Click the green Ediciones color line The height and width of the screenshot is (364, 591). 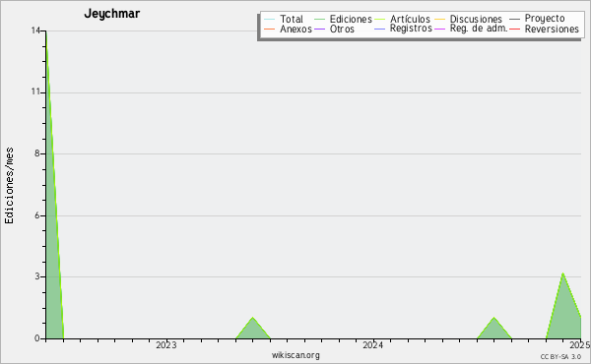tap(319, 19)
